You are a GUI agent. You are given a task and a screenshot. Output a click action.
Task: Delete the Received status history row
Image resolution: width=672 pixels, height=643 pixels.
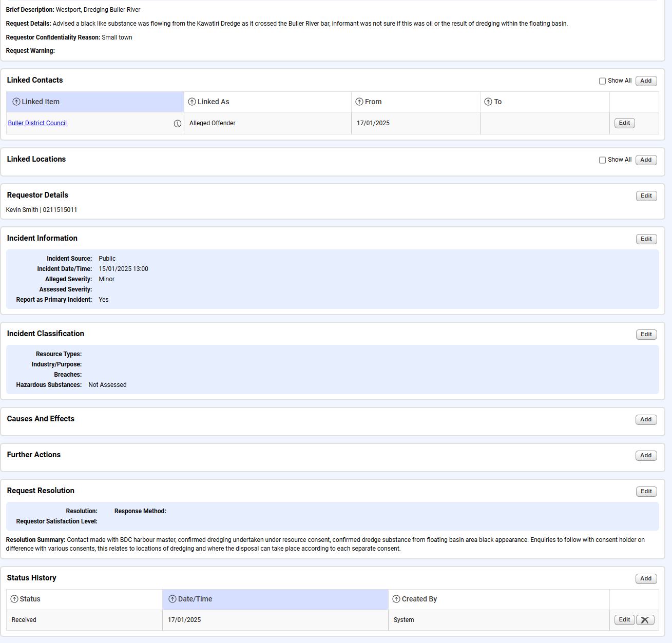pos(645,620)
